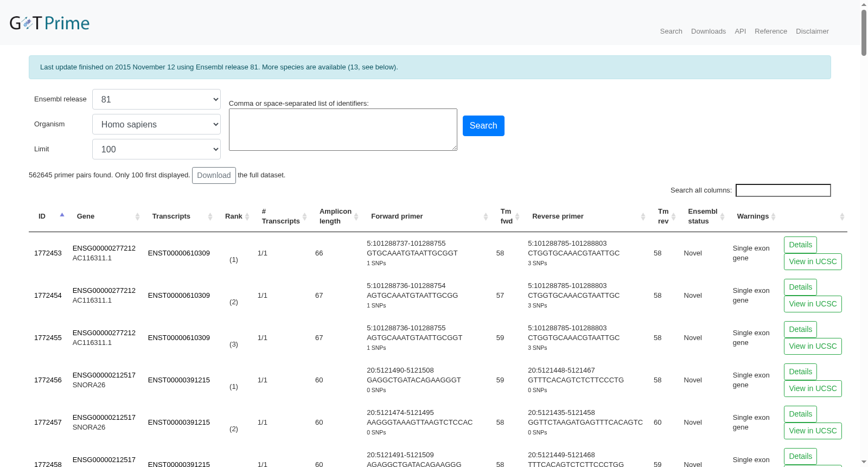Viewport: 868px width, 467px height.
Task: Sort by Transcripts column sort icon
Action: (x=210, y=216)
